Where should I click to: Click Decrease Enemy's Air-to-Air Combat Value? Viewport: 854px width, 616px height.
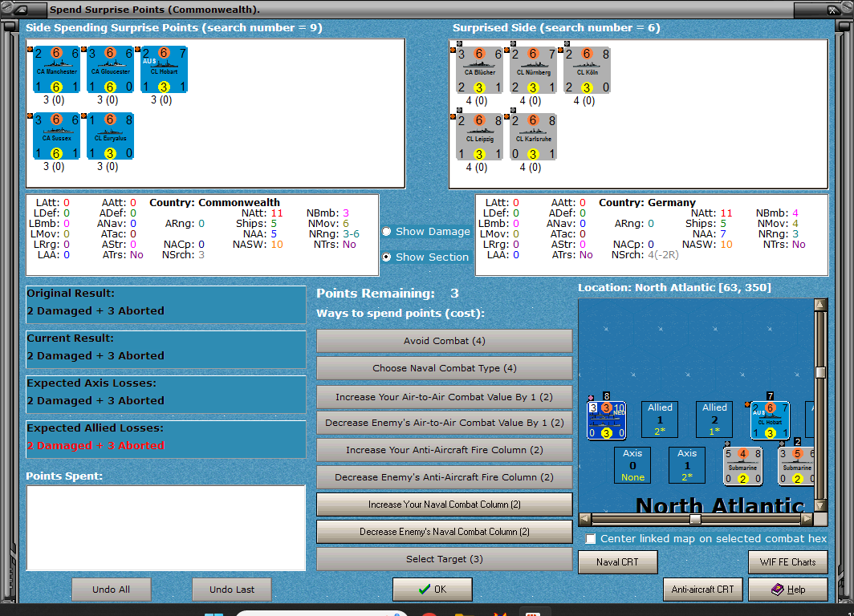click(x=445, y=423)
